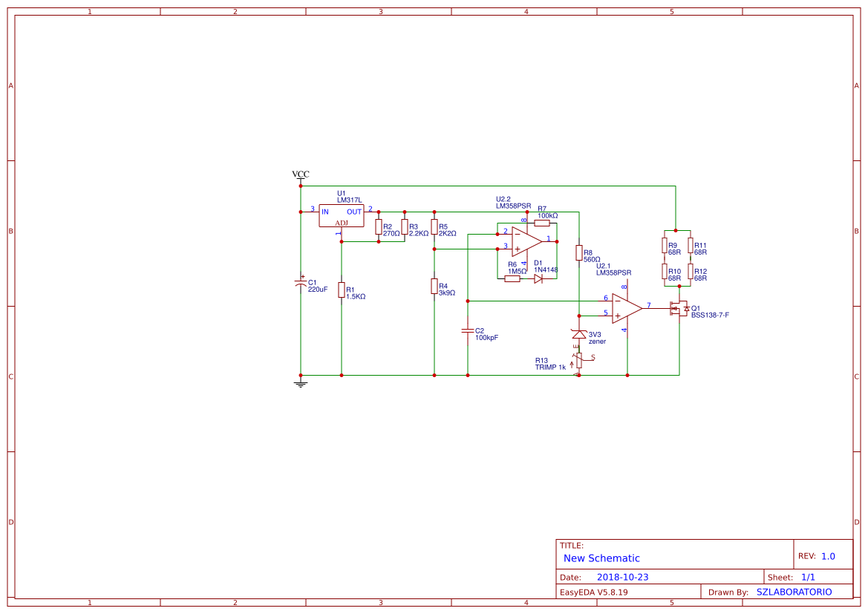The image size is (868, 614).
Task: Select the Q1 BSS138 MOSFET symbol
Action: [x=679, y=308]
